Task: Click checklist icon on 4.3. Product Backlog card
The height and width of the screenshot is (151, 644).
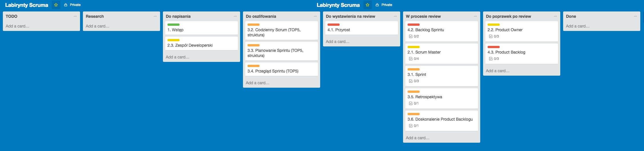Action: tap(491, 59)
